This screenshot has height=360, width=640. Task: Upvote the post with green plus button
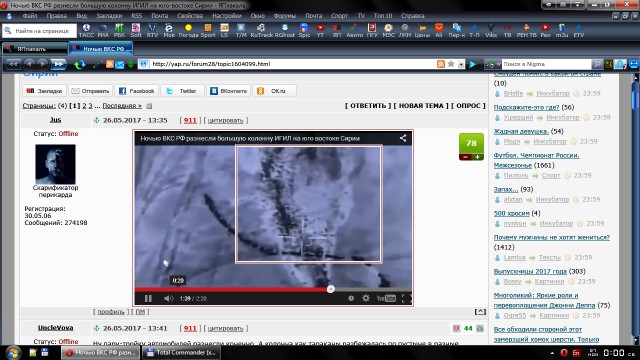[478, 157]
